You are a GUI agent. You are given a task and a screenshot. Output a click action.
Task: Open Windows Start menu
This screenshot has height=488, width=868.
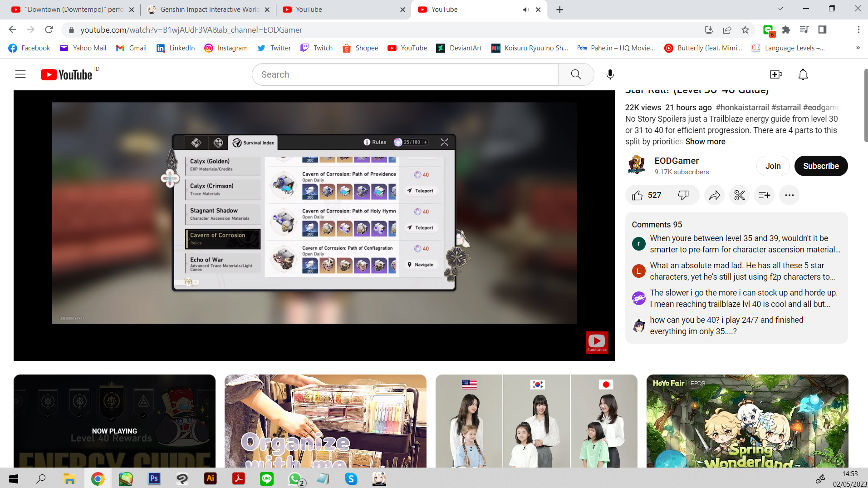pyautogui.click(x=13, y=478)
